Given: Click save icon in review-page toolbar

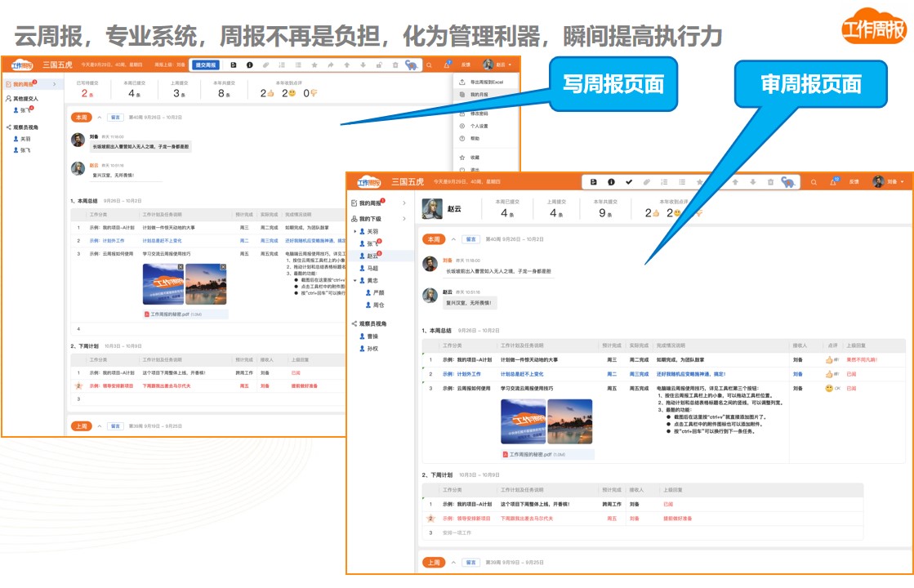Looking at the screenshot, I should click(x=593, y=182).
